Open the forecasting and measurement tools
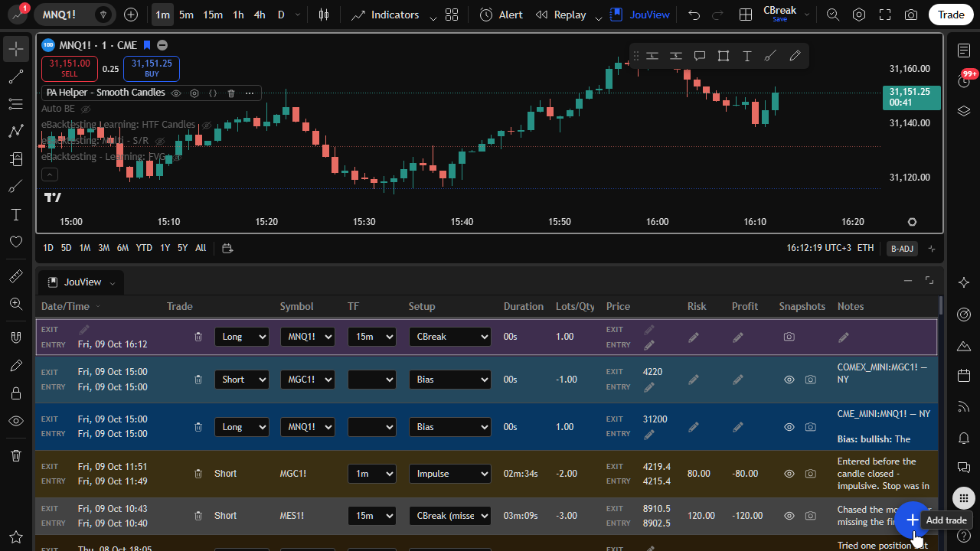980x551 pixels. point(16,159)
